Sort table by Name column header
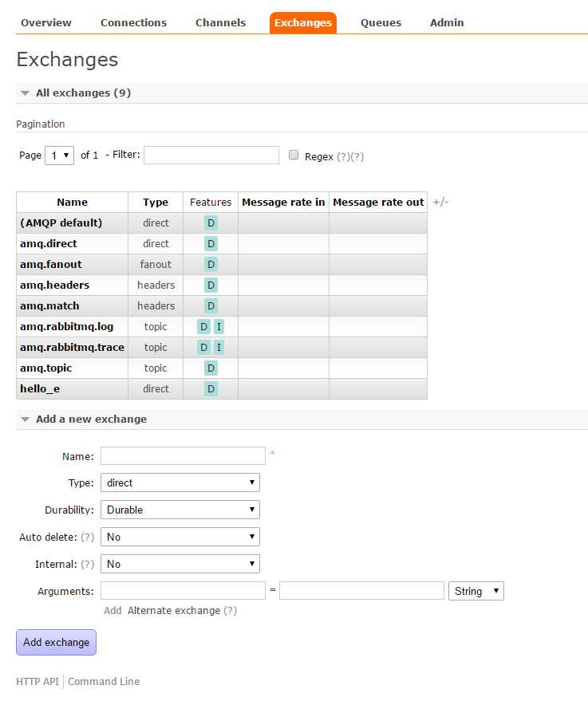Screen dimensions: 588x701 (x=72, y=202)
